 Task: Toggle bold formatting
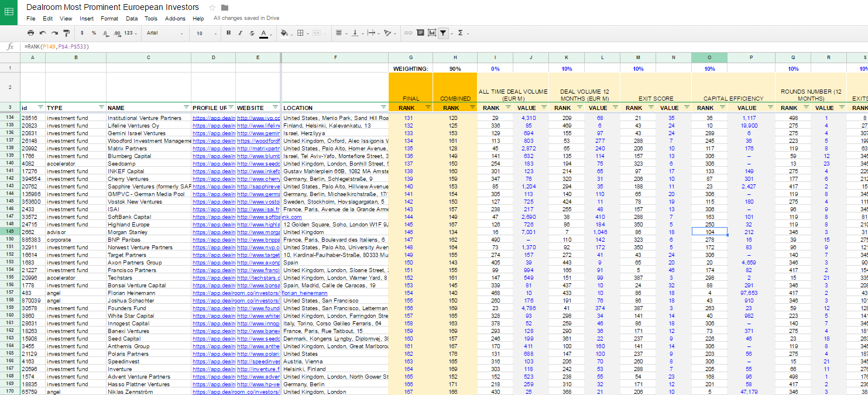pos(228,33)
